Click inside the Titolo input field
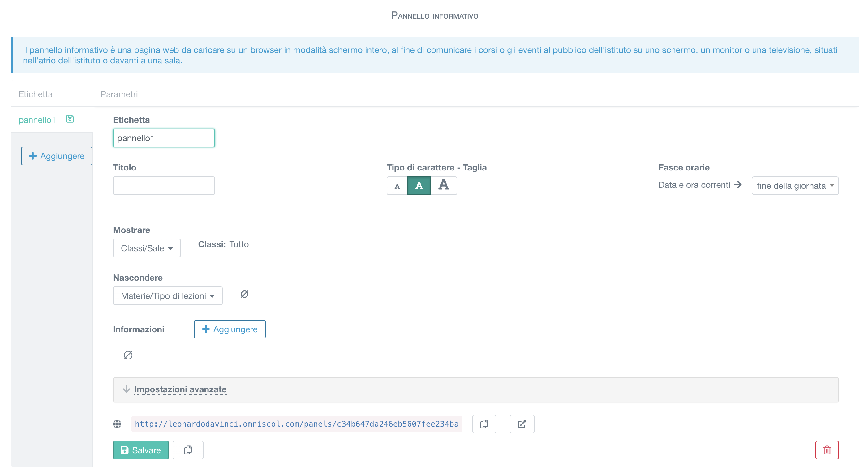The height and width of the screenshot is (469, 868). tap(163, 185)
